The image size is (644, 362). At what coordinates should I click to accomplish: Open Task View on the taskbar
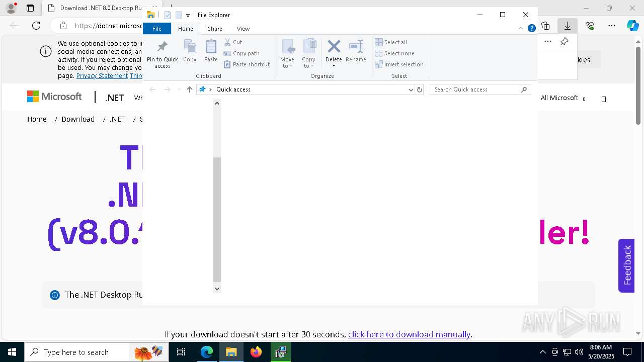tap(181, 352)
